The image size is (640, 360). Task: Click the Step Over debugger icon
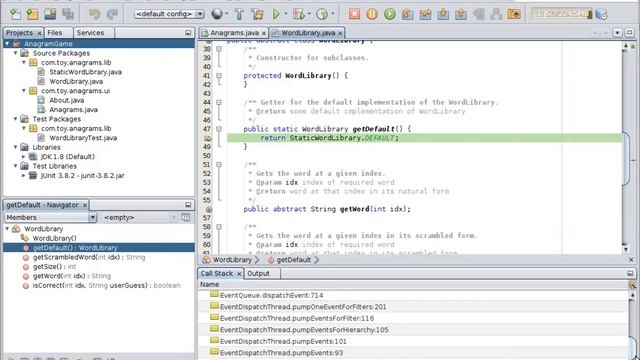click(407, 14)
